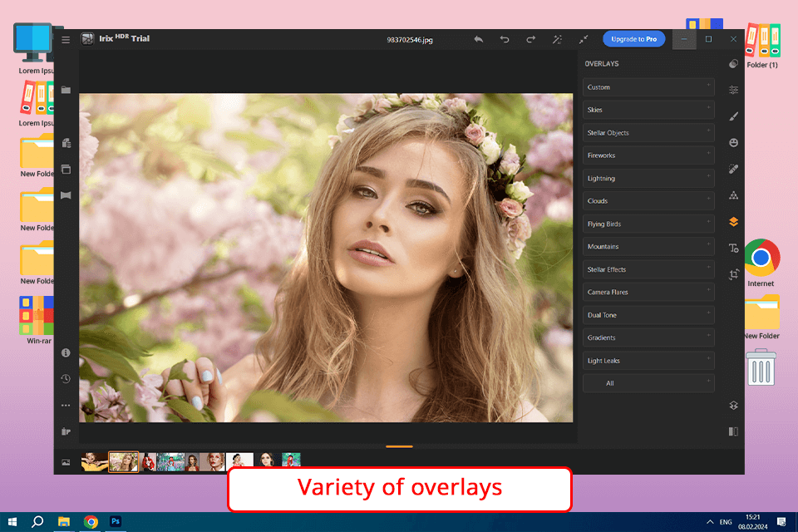Open the presets palette icon in right toolbar
This screenshot has width=798, height=532.
[x=733, y=64]
